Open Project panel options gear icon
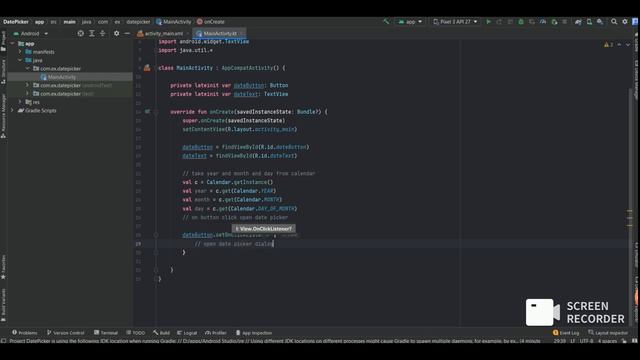Image resolution: width=640 pixels, height=360 pixels. tap(116, 33)
